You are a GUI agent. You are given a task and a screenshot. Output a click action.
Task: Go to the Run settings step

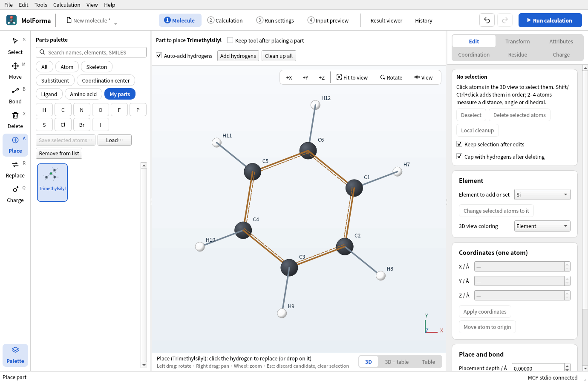click(x=275, y=20)
